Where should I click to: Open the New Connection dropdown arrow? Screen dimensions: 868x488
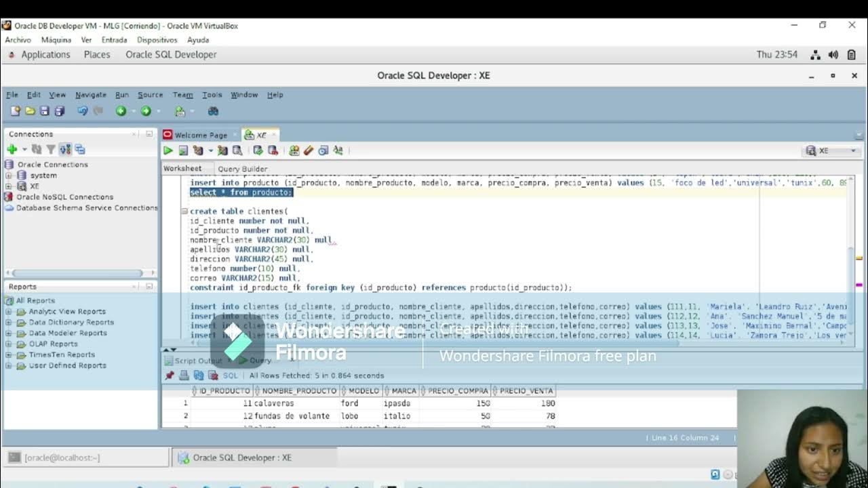[24, 149]
